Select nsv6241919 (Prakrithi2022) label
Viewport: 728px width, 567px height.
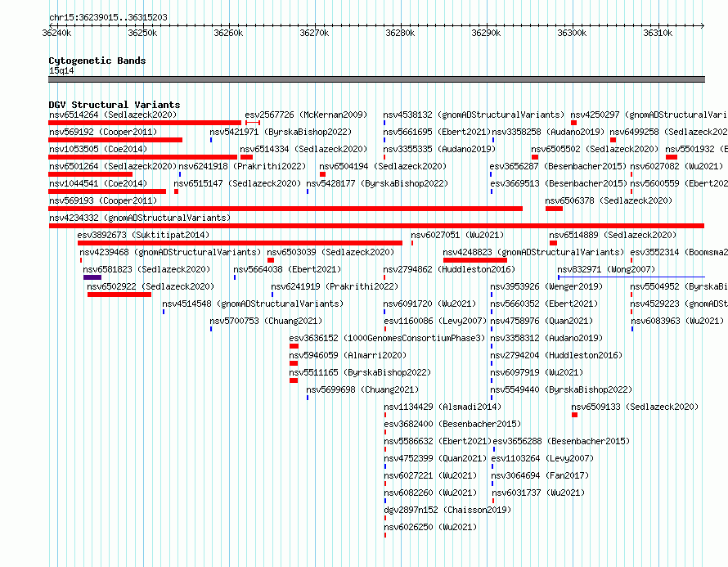point(335,286)
